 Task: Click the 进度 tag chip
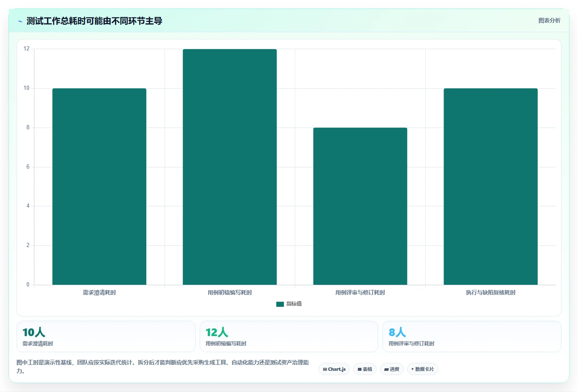392,369
